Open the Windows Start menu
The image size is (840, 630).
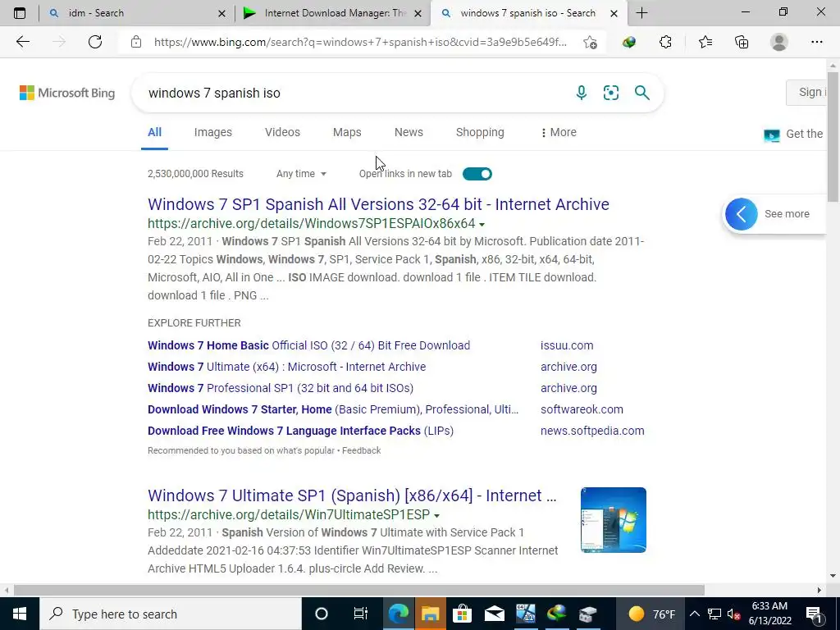tap(20, 614)
